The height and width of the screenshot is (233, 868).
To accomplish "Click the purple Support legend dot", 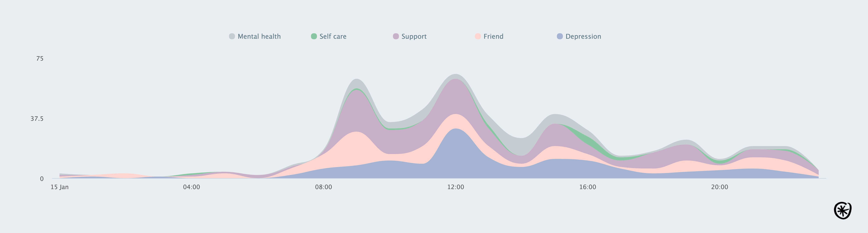I will coord(396,36).
